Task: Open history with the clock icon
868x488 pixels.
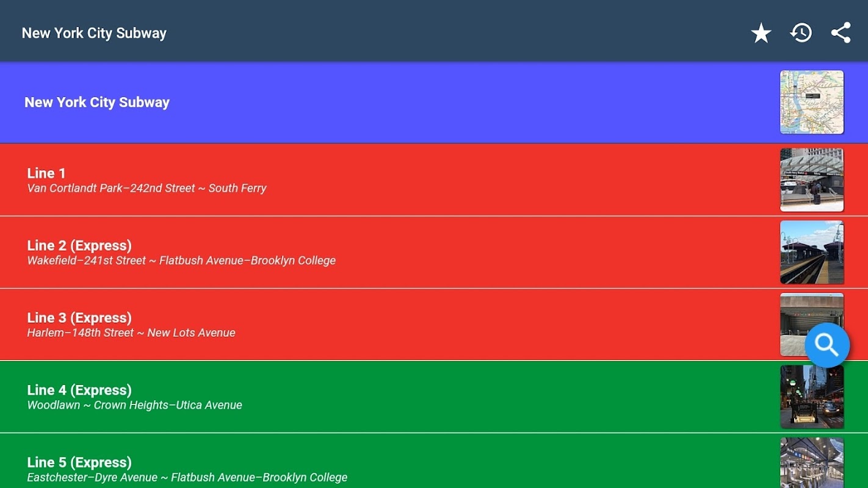Action: [801, 33]
